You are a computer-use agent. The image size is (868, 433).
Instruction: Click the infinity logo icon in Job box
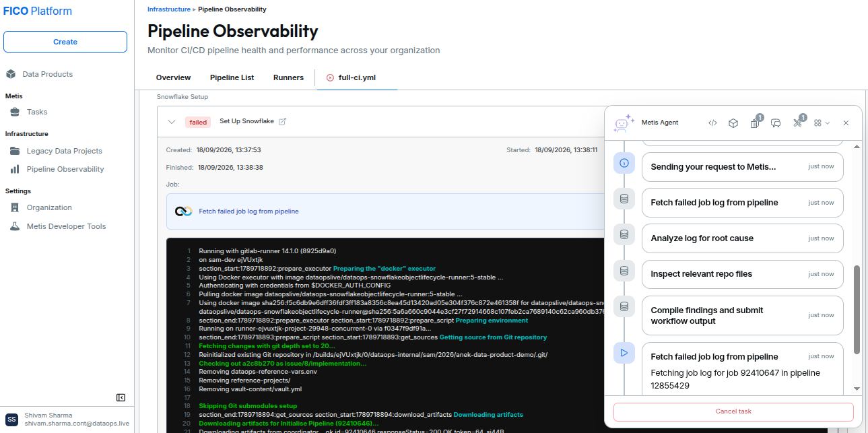(184, 211)
